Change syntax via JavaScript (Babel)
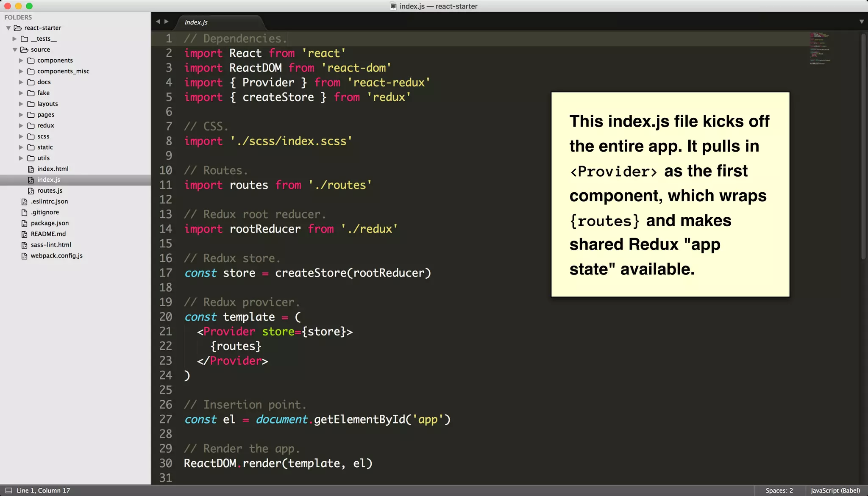868x496 pixels. tap(835, 490)
